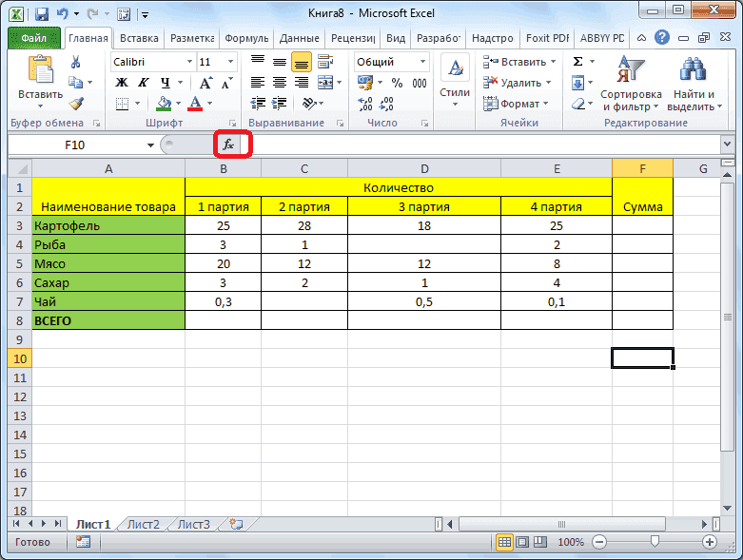Viewport: 743px width, 560px height.
Task: Toggle Italic (К) formatting
Action: click(144, 83)
